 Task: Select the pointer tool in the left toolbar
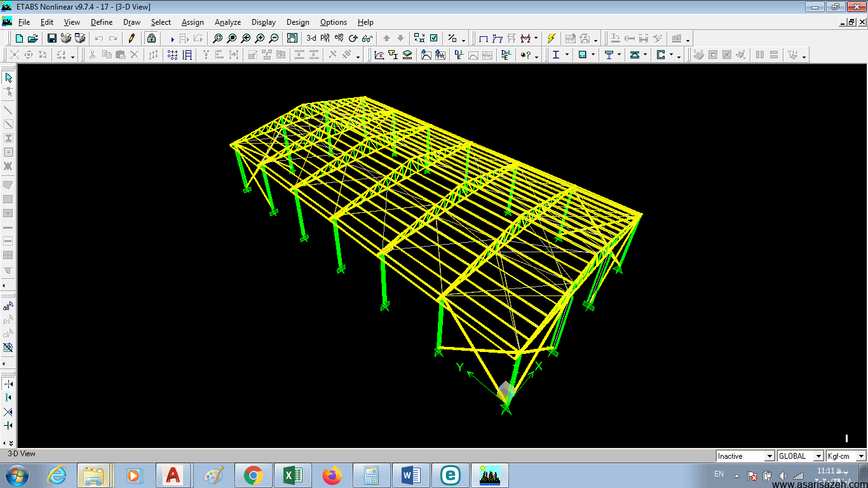point(8,78)
